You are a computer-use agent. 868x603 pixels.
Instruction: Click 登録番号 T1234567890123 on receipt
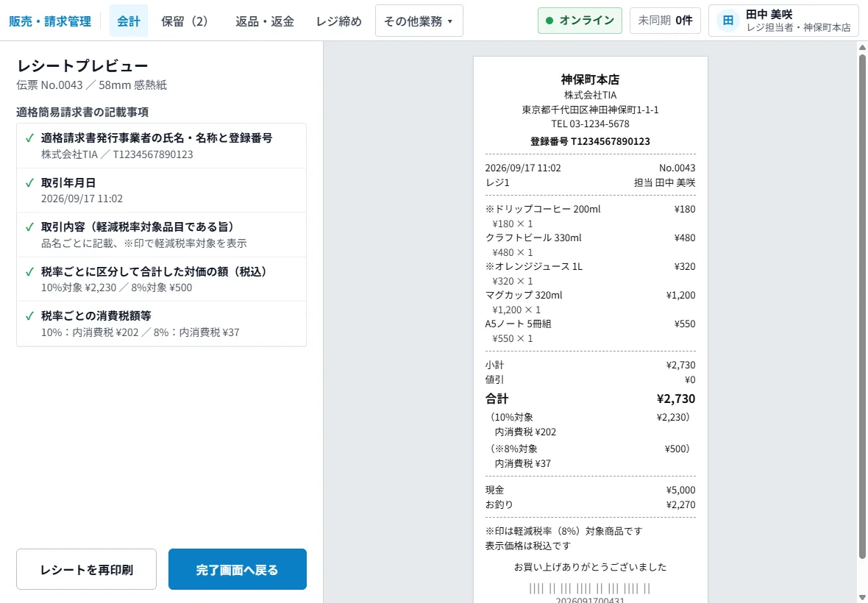(590, 141)
